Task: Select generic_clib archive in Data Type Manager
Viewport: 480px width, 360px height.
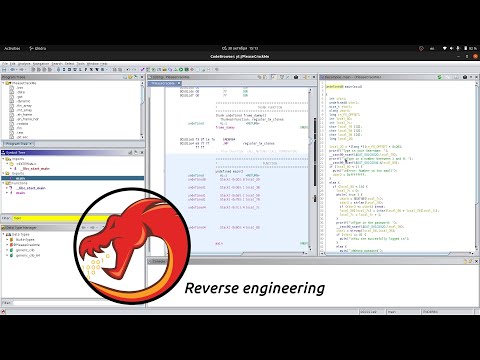Action: (x=25, y=250)
